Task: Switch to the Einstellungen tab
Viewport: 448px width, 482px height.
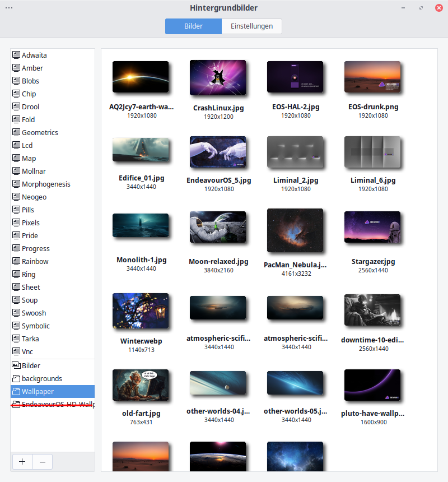Action: (x=251, y=26)
